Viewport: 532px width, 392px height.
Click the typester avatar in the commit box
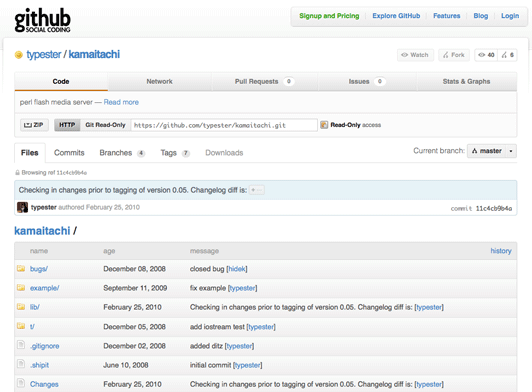pyautogui.click(x=22, y=207)
